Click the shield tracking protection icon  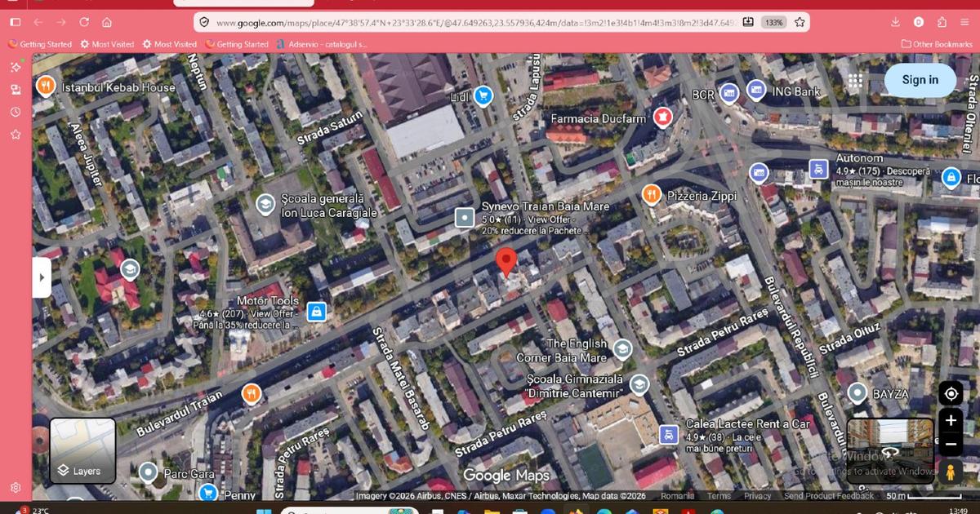[204, 23]
